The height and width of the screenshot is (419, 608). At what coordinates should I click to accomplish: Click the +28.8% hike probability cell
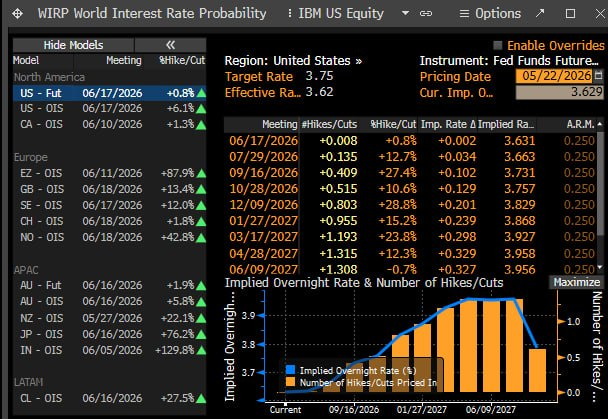(397, 205)
